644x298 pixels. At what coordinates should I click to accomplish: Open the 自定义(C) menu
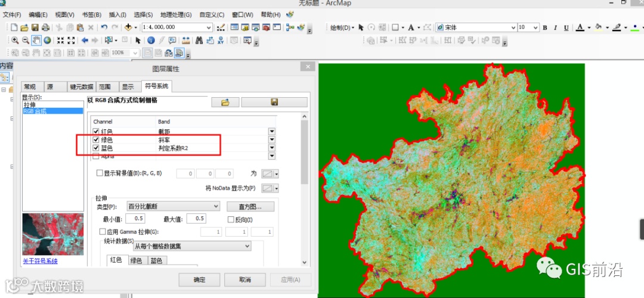coord(212,15)
